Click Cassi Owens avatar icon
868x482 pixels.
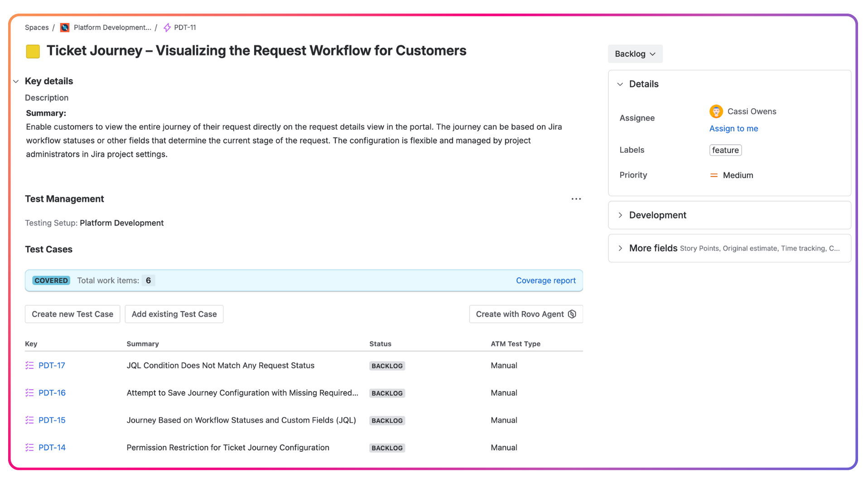tap(716, 111)
